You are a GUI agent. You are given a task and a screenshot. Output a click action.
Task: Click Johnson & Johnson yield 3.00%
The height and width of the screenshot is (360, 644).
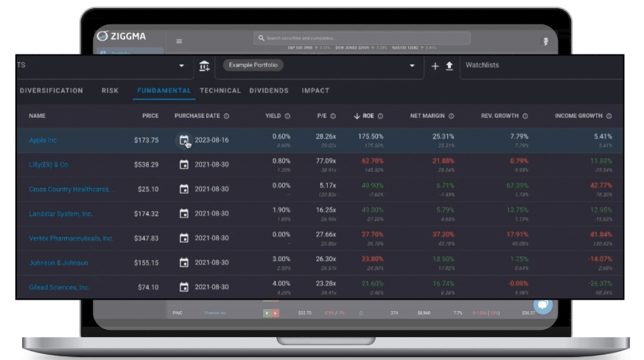point(281,259)
